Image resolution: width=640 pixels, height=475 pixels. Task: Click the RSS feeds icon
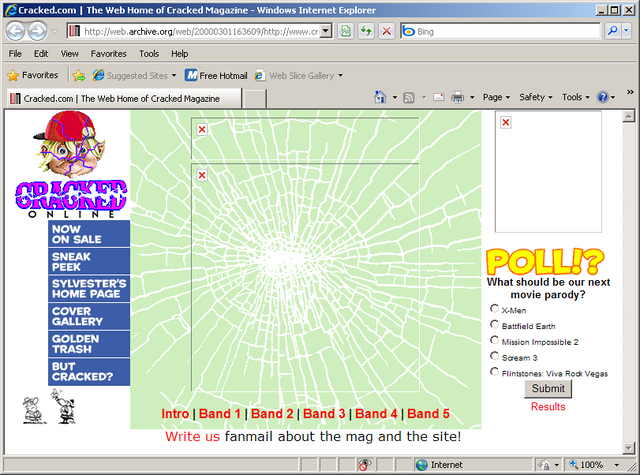pyautogui.click(x=409, y=98)
